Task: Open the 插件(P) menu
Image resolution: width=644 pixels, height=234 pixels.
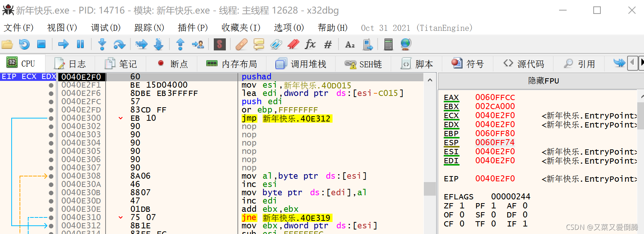Action: [x=193, y=28]
